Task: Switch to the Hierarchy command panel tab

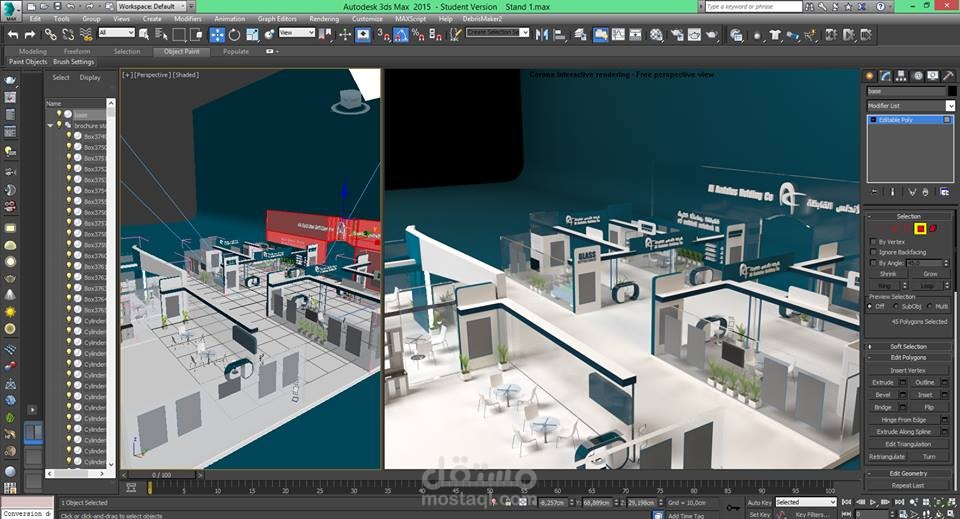Action: point(901,76)
